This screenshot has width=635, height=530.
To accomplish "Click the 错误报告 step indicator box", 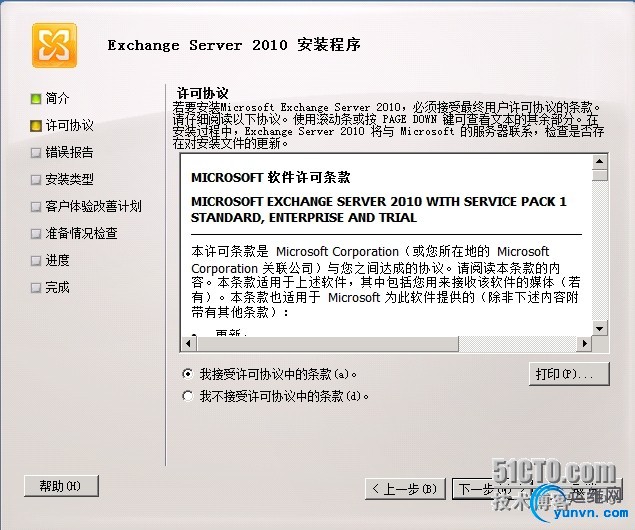I will coord(36,153).
